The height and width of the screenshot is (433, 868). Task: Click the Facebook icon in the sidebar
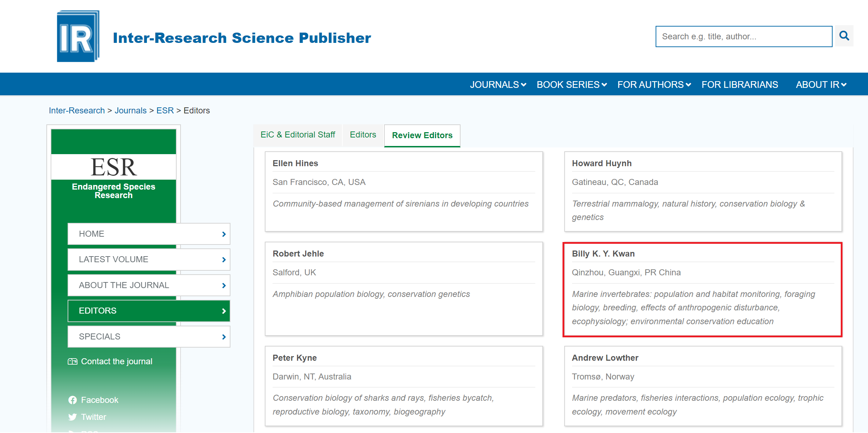(73, 400)
